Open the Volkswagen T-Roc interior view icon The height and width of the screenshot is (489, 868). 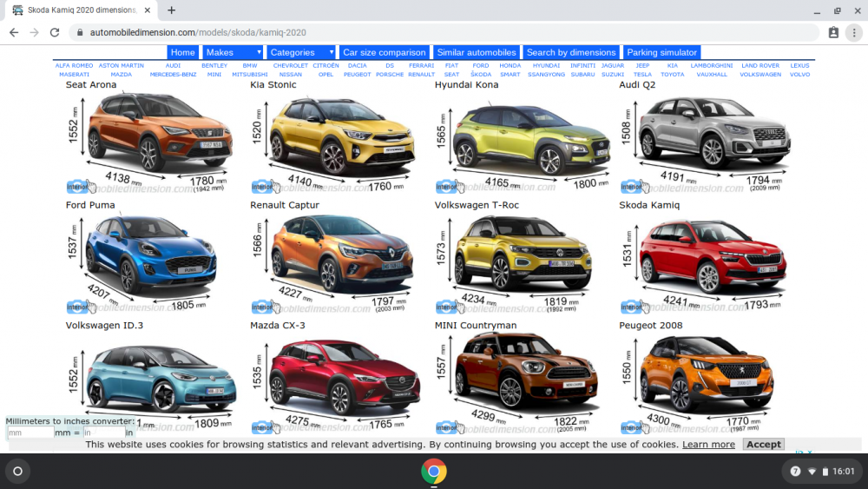450,307
